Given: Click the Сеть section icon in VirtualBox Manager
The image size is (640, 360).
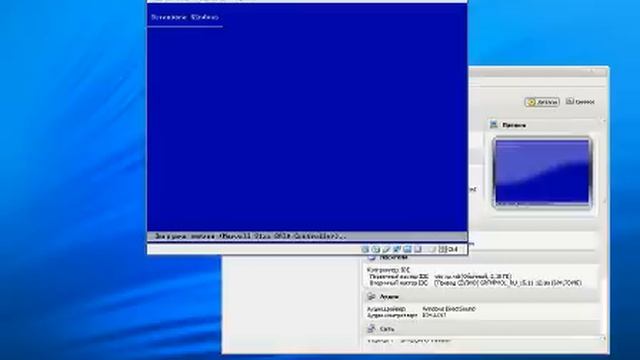Looking at the screenshot, I should [371, 329].
